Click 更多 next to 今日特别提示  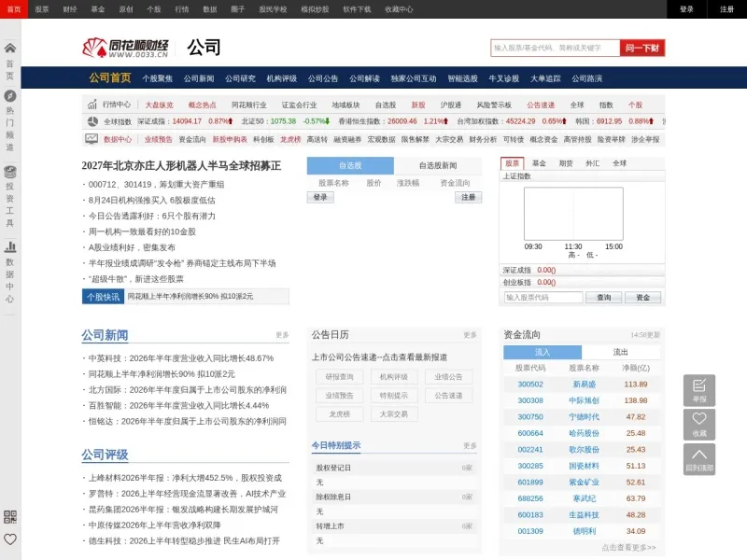point(470,446)
